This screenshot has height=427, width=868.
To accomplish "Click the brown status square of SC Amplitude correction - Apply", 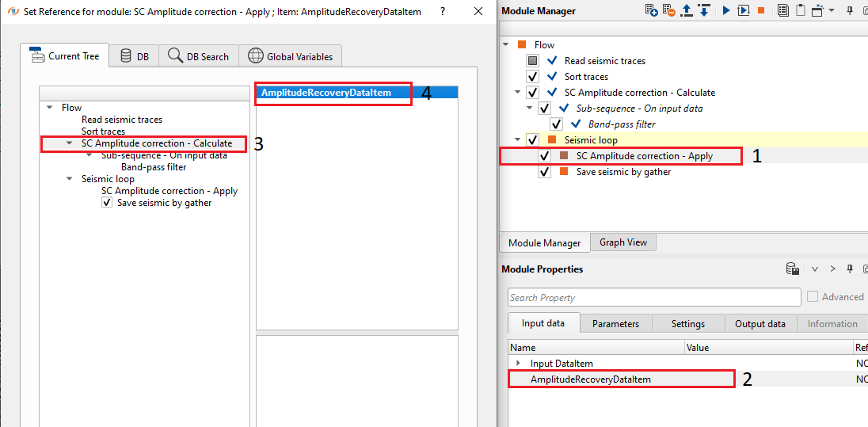I will pyautogui.click(x=564, y=156).
